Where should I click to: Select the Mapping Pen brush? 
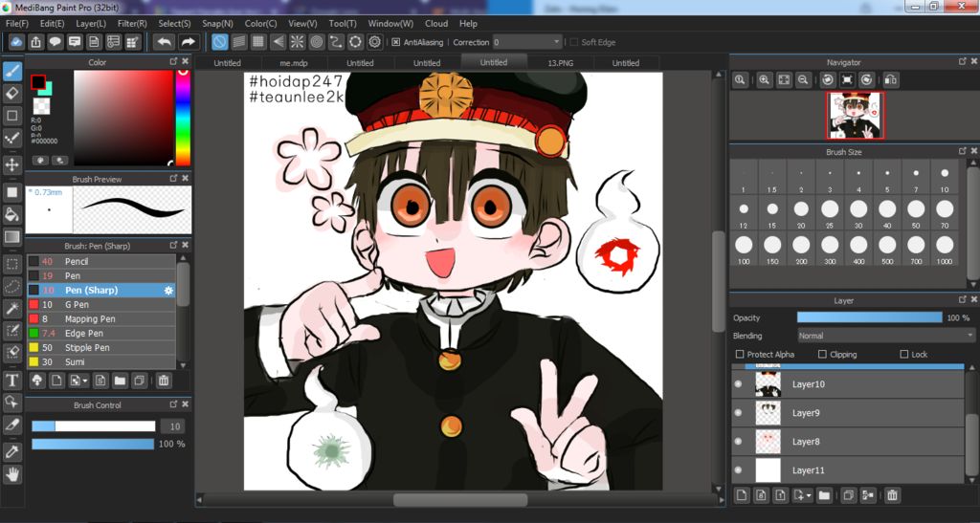(x=101, y=319)
